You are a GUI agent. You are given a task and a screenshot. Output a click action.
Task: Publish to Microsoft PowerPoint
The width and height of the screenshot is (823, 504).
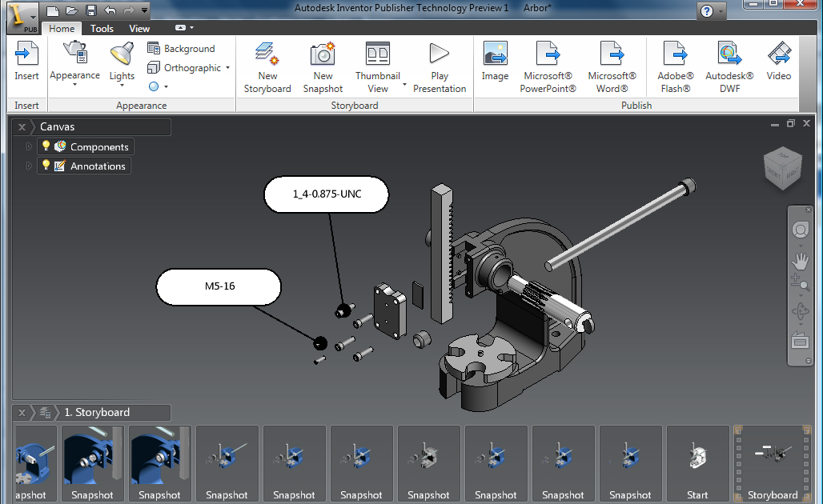548,66
